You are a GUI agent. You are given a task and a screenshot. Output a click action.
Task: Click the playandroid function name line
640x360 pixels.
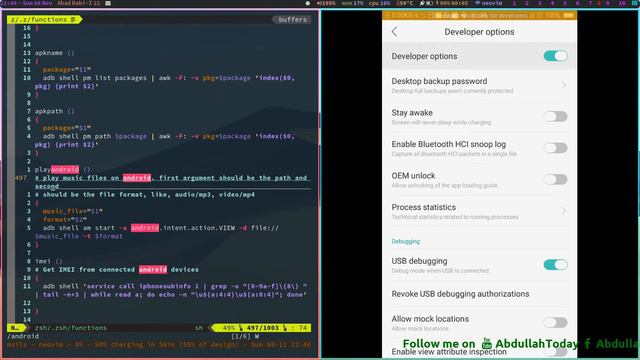[62, 169]
